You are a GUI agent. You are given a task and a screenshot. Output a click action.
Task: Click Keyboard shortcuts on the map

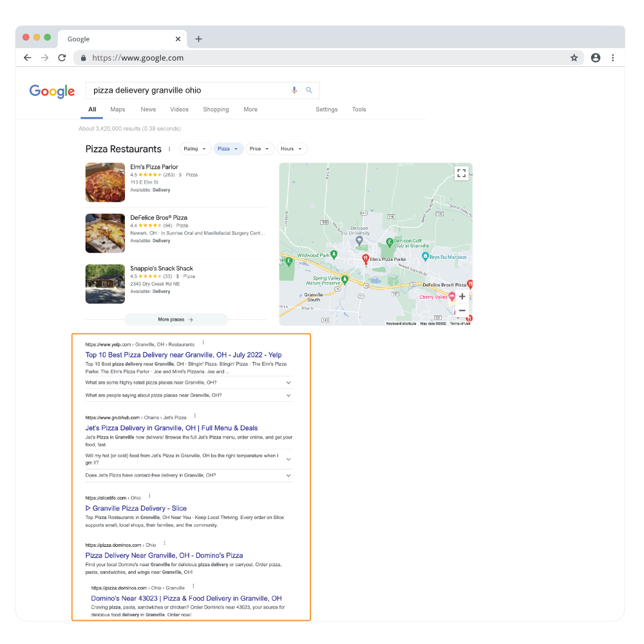(x=401, y=324)
